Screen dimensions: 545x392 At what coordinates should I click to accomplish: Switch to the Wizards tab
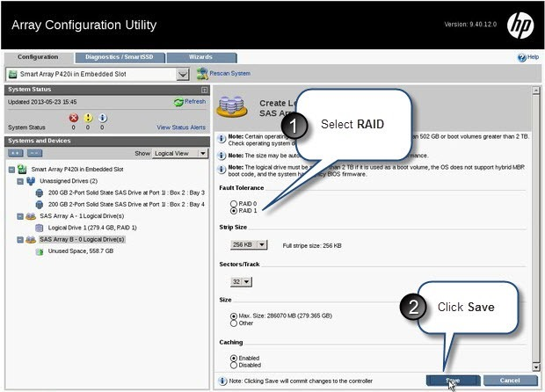(x=201, y=57)
